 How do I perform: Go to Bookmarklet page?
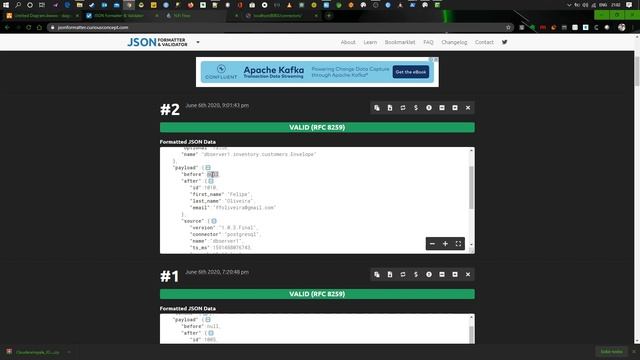(x=400, y=42)
